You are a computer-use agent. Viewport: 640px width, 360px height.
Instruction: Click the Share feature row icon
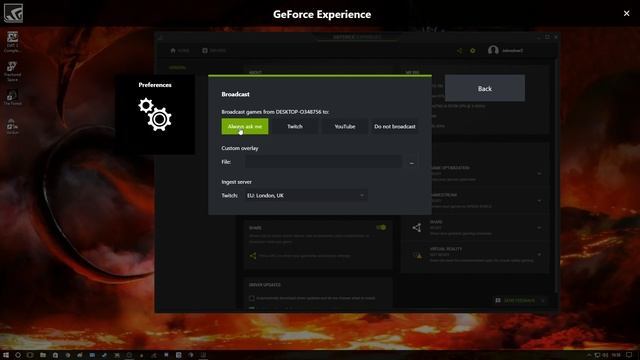[x=417, y=228]
